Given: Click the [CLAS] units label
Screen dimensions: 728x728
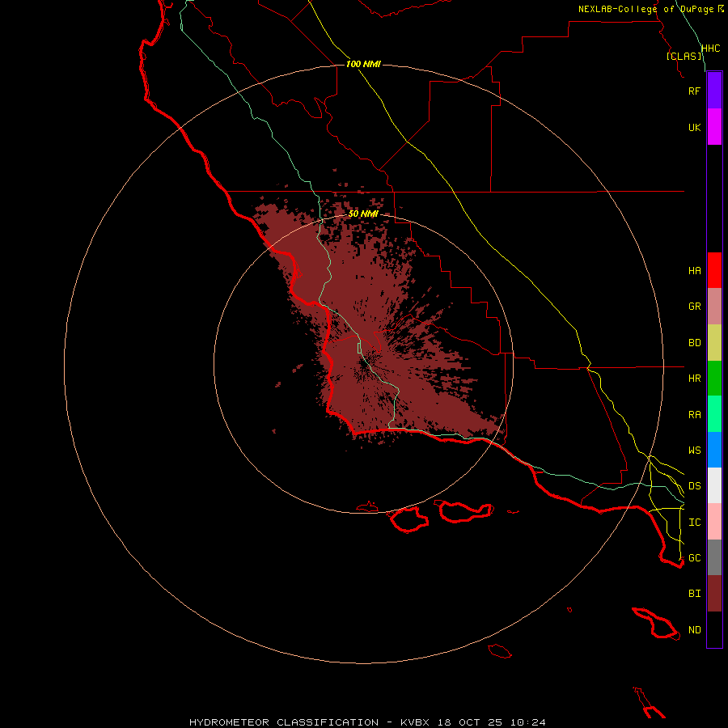Looking at the screenshot, I should (684, 56).
